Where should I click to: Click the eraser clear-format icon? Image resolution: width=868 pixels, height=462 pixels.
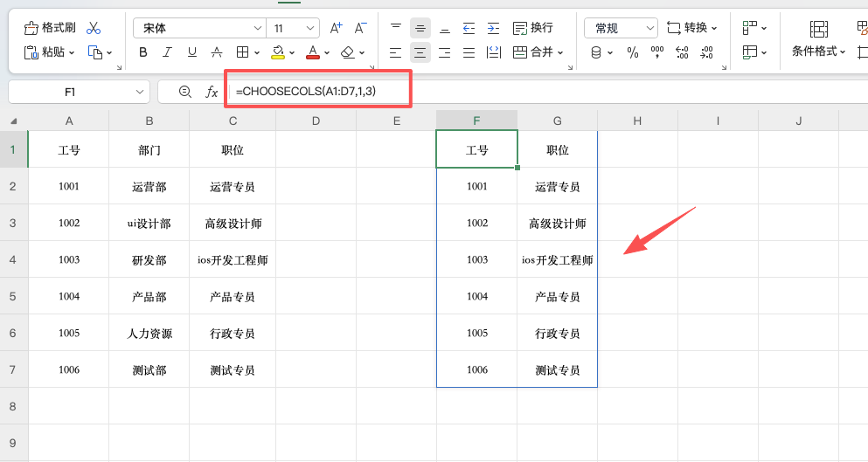348,52
